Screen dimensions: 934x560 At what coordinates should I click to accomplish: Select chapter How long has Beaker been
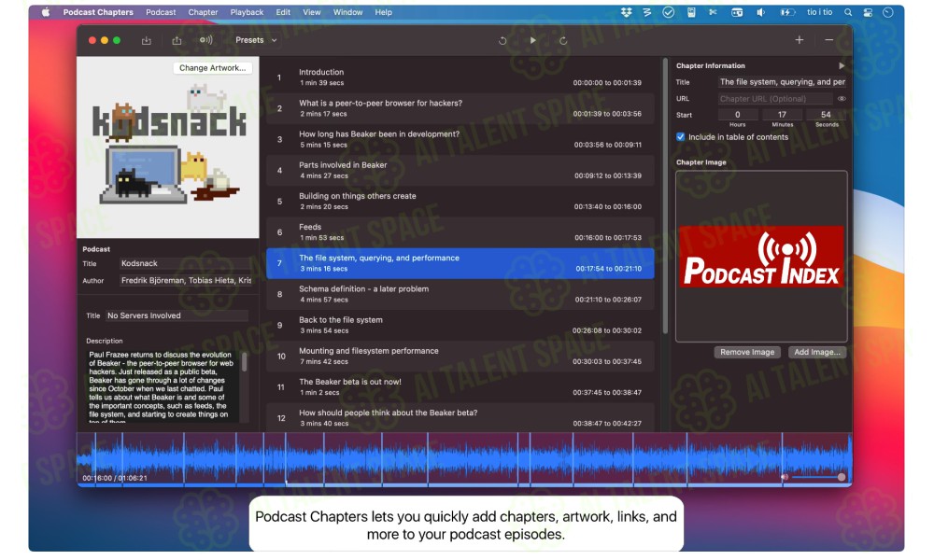coord(460,139)
